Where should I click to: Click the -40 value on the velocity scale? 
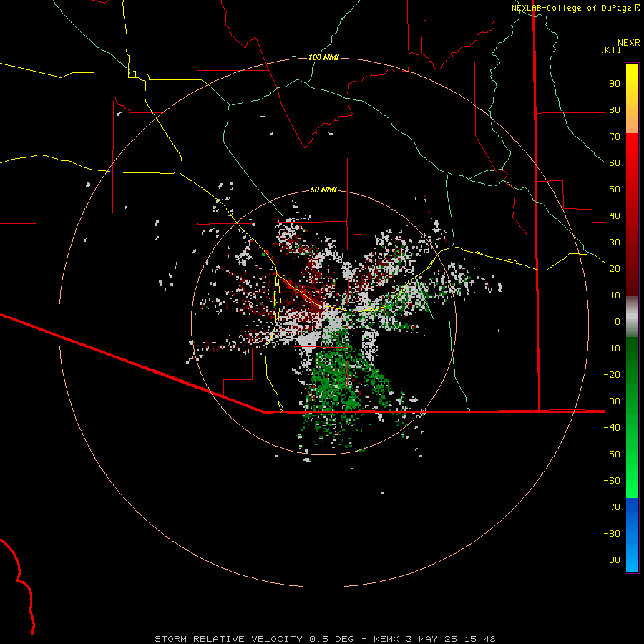tap(612, 428)
